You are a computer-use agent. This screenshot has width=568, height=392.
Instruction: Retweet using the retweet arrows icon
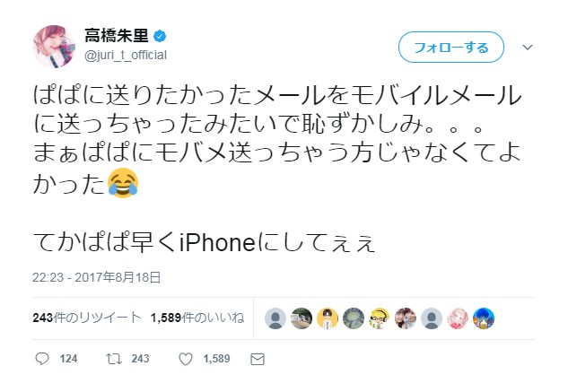point(114,359)
